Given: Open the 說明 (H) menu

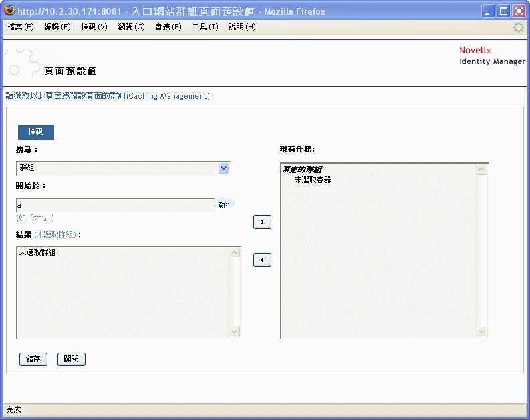Looking at the screenshot, I should pos(242,27).
